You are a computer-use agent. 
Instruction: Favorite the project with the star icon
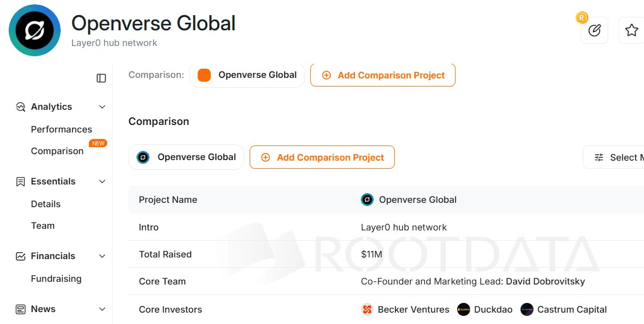pos(631,30)
